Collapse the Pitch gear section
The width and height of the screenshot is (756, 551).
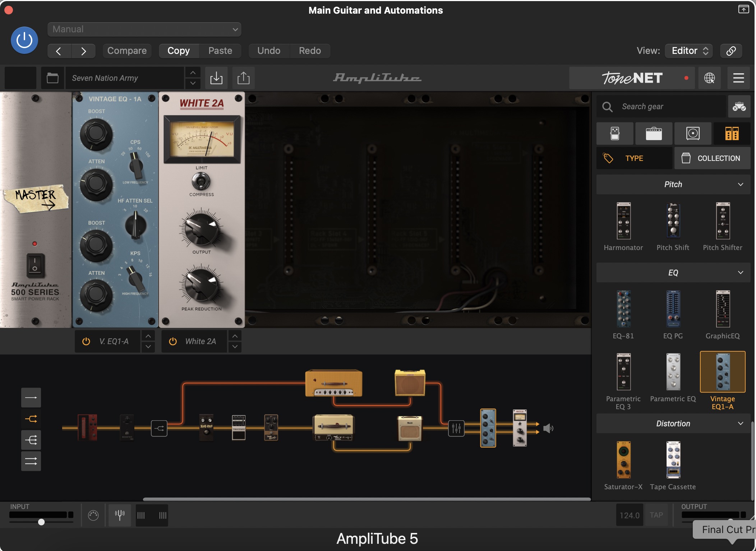673,184
